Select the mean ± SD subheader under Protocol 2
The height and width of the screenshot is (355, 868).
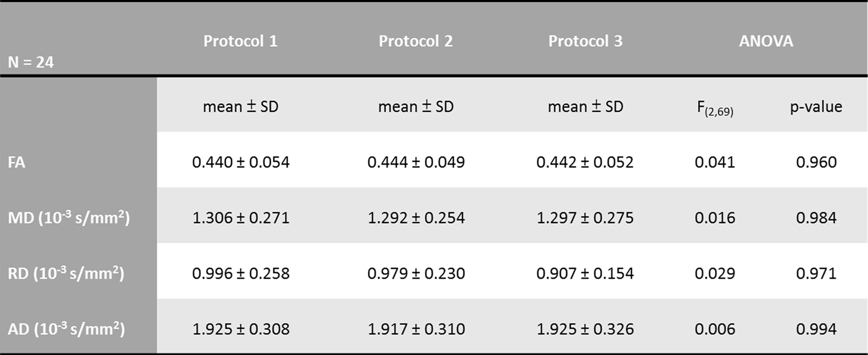416,106
